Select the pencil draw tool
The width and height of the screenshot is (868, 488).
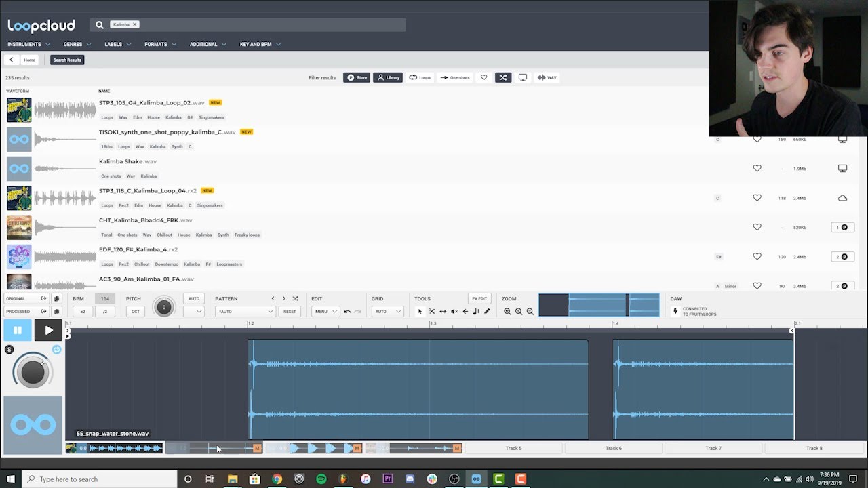[487, 312]
